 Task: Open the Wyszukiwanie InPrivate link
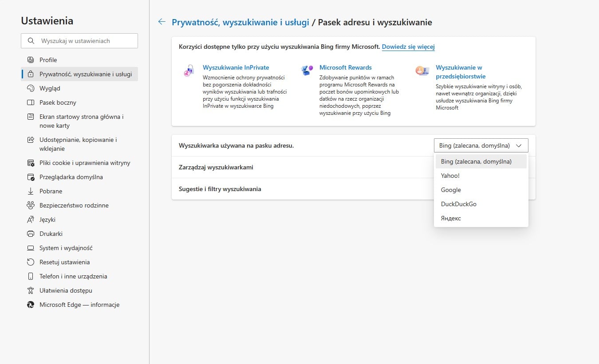pyautogui.click(x=236, y=67)
